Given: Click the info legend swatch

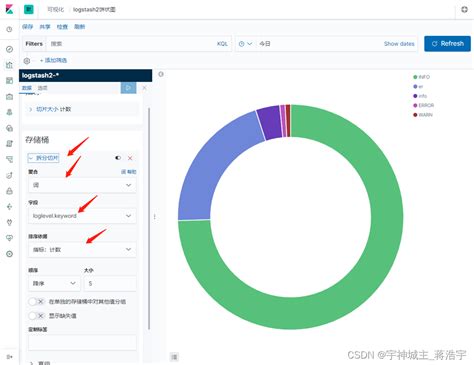Looking at the screenshot, I should click(x=415, y=96).
